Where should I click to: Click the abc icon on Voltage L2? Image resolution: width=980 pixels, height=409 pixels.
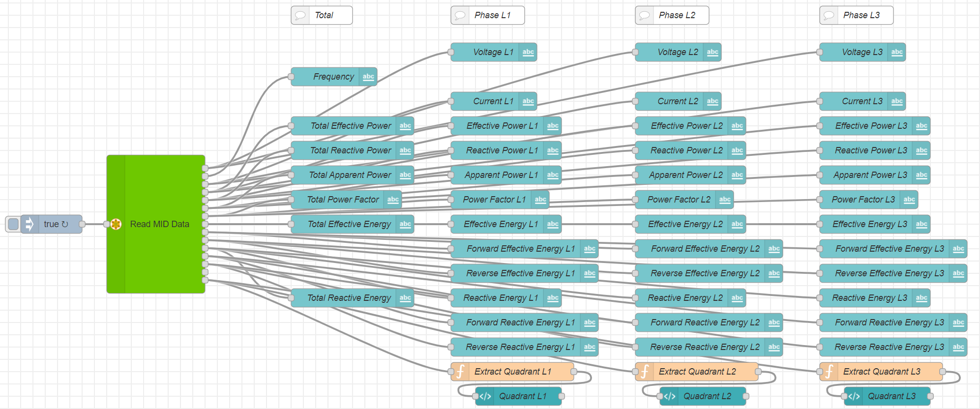point(713,52)
